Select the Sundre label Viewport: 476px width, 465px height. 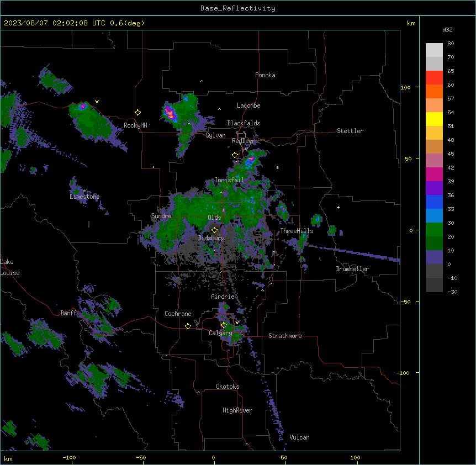pyautogui.click(x=161, y=216)
